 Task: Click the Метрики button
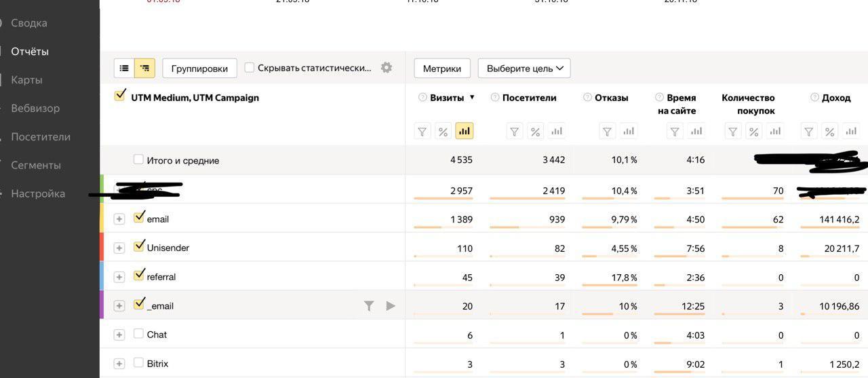tap(442, 69)
